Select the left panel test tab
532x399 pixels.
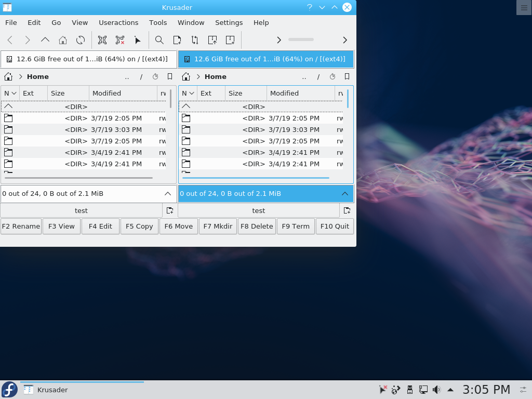point(81,211)
